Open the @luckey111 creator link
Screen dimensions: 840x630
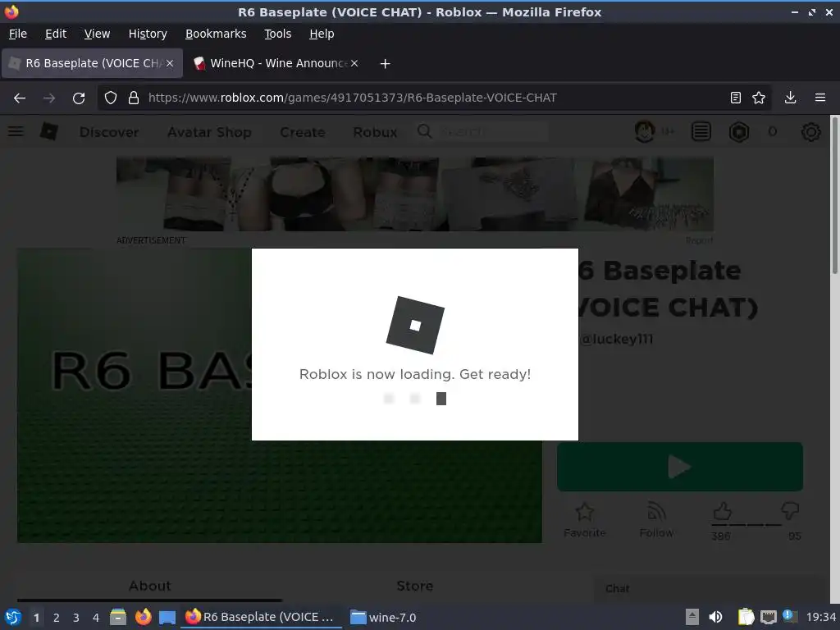point(617,339)
